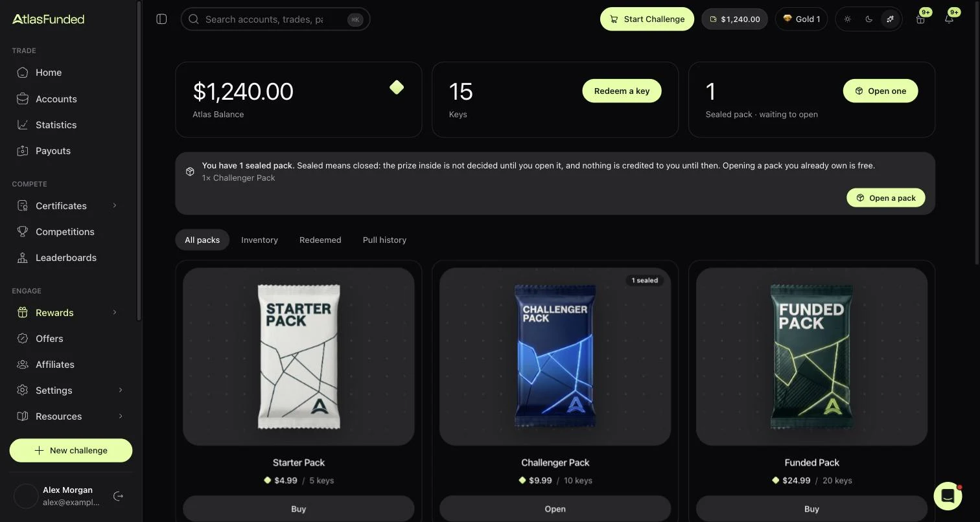Open the gift box icon in header
The image size is (980, 522).
tap(920, 19)
